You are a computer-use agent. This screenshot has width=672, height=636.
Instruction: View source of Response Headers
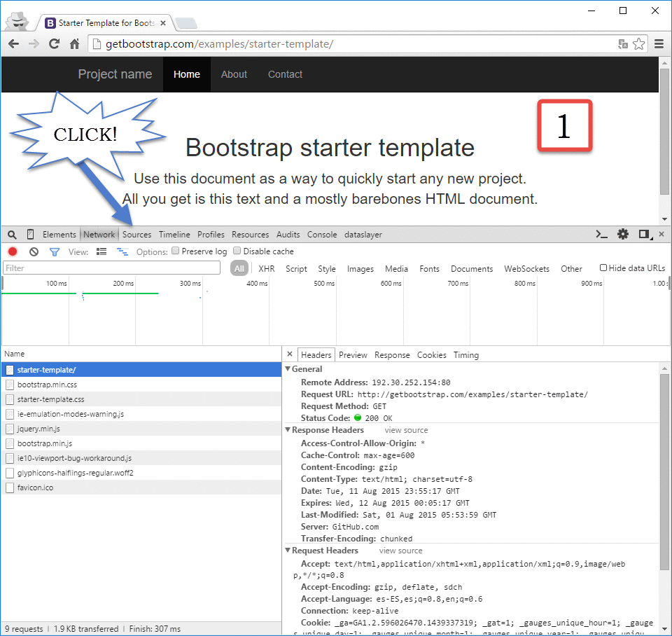point(406,430)
